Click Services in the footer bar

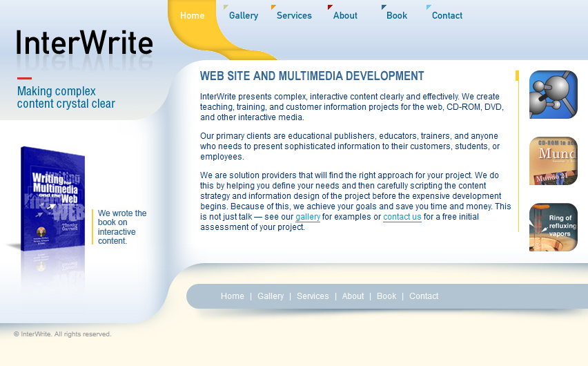[313, 296]
